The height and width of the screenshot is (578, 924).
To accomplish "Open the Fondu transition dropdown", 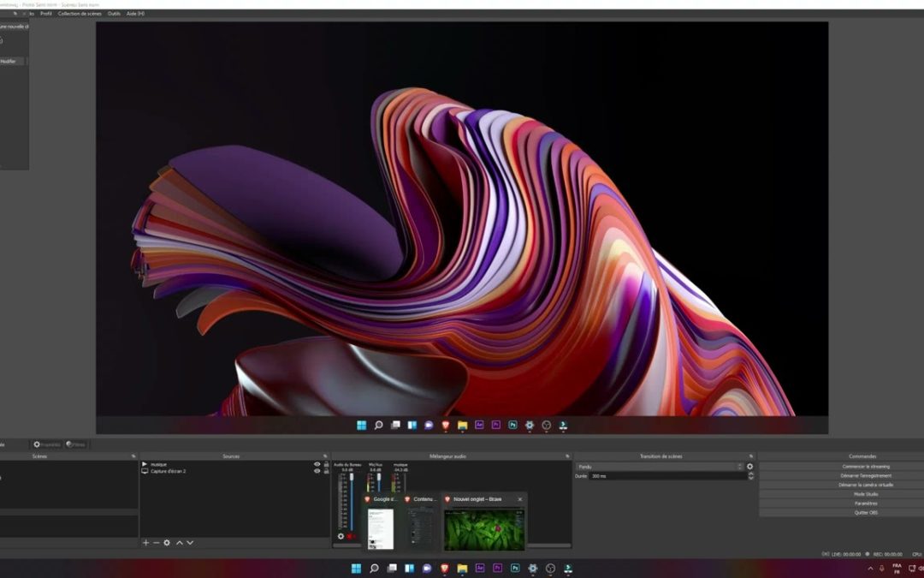I will [660, 467].
